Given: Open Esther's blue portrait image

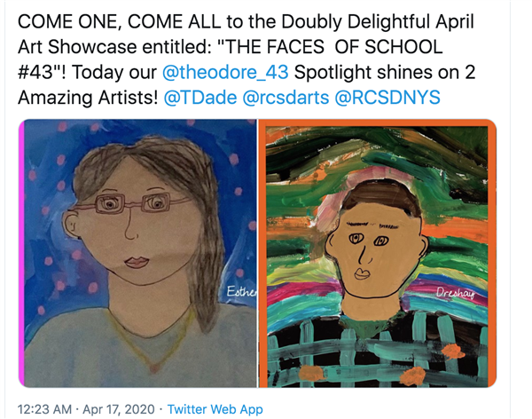Looking at the screenshot, I should coord(138,253).
